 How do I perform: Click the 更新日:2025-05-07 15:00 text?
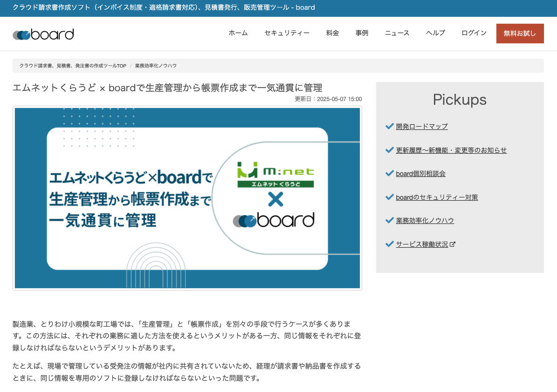click(x=328, y=99)
